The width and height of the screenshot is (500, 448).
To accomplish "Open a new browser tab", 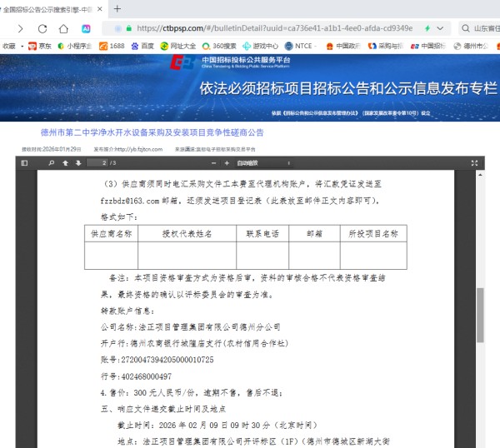I will coord(117,8).
